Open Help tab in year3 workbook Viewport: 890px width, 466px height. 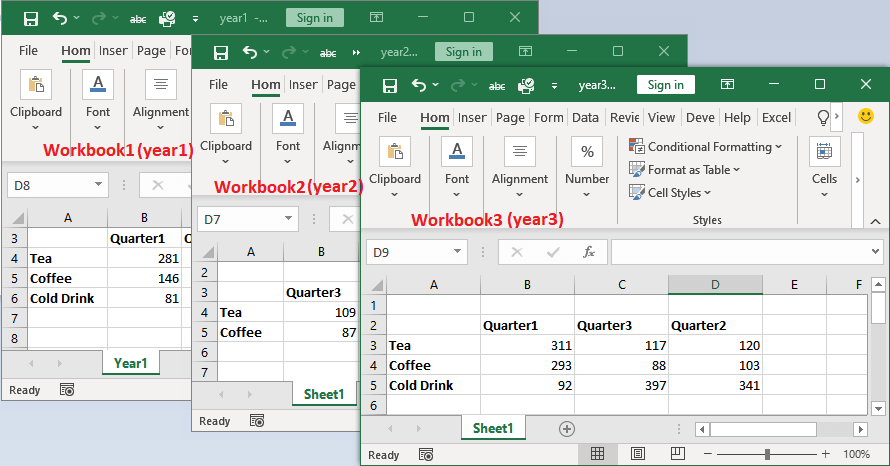tap(737, 117)
